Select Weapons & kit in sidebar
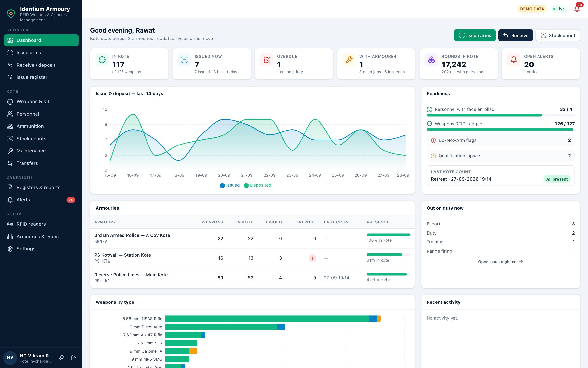Viewport: 588px width, 368px height. pyautogui.click(x=41, y=102)
